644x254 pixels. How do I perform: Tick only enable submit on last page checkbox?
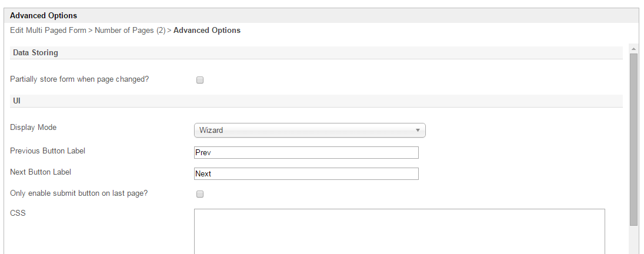pos(200,194)
